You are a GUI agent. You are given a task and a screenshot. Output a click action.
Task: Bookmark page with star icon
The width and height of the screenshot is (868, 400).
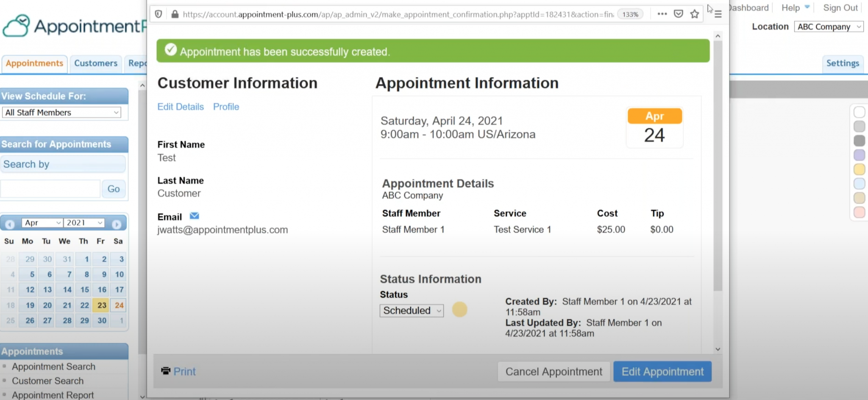click(x=695, y=14)
